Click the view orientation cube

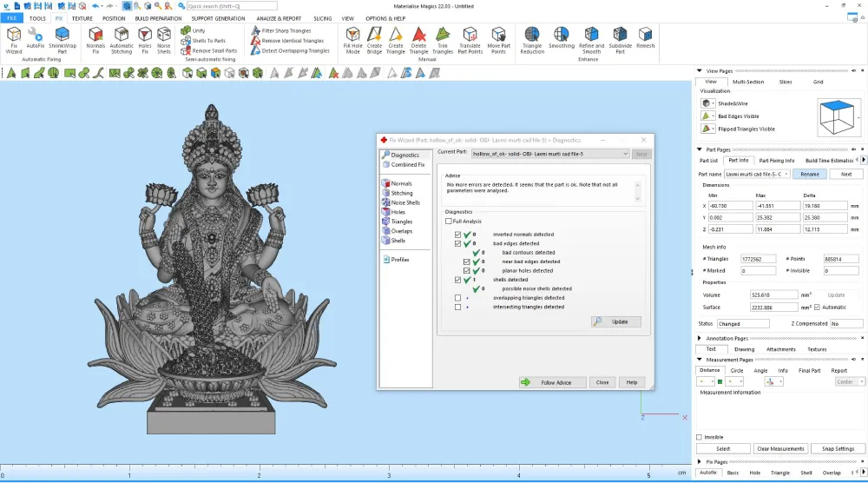click(837, 117)
